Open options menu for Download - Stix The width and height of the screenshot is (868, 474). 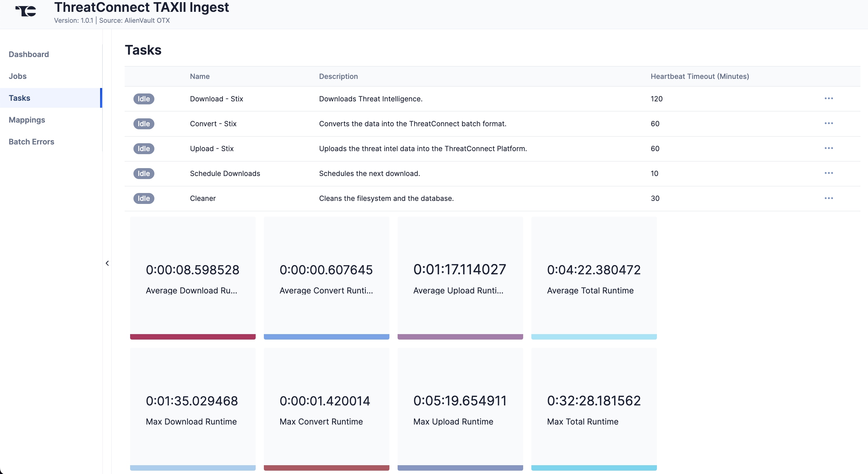pos(829,98)
